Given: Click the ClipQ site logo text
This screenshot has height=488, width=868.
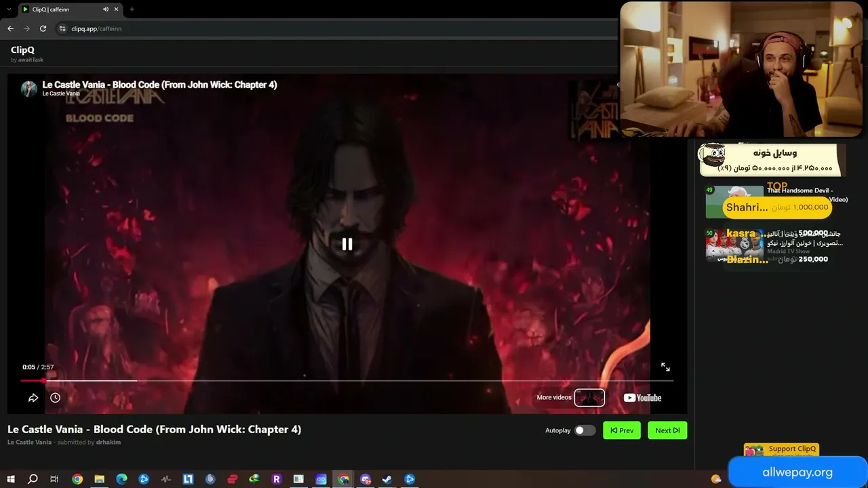Looking at the screenshot, I should coord(22,49).
